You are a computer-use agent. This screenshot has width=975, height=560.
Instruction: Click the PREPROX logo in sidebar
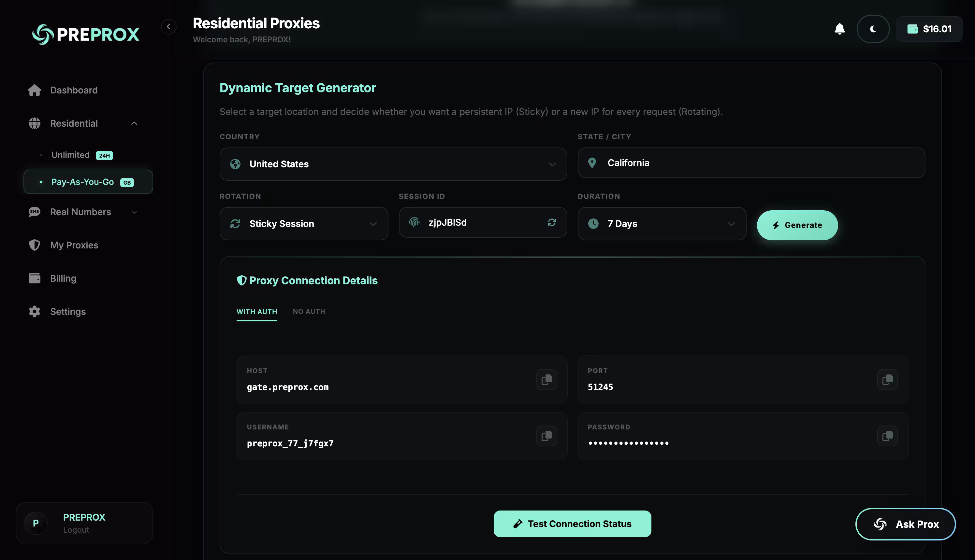(85, 34)
